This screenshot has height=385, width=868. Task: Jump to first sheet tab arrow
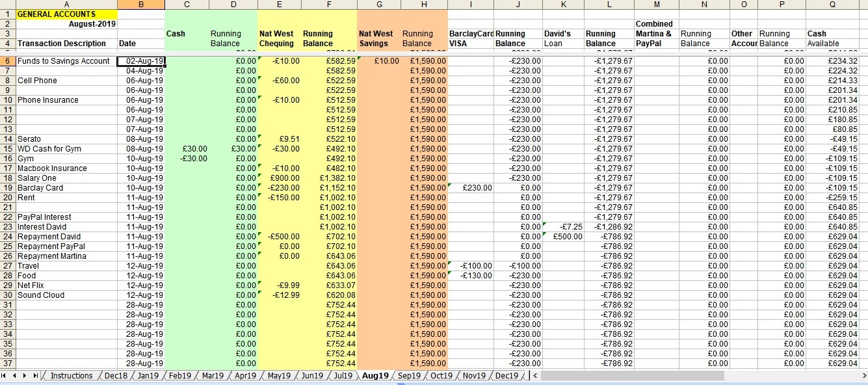[x=5, y=376]
